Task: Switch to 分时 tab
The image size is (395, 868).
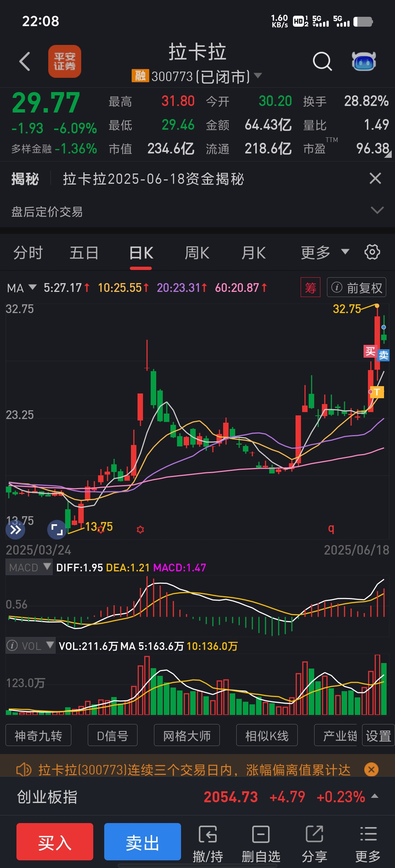Action: [28, 253]
